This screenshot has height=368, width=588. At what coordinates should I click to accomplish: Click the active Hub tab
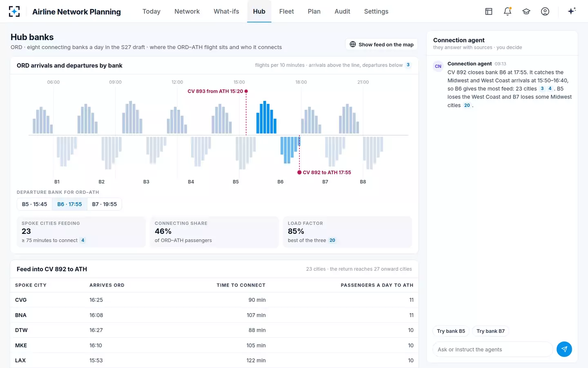click(x=259, y=11)
